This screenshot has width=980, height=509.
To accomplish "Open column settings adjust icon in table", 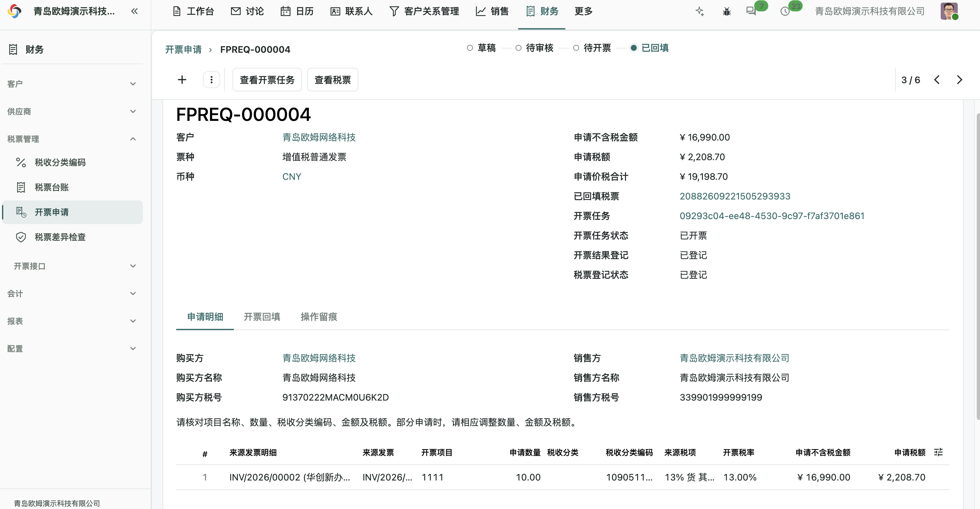I will 938,452.
